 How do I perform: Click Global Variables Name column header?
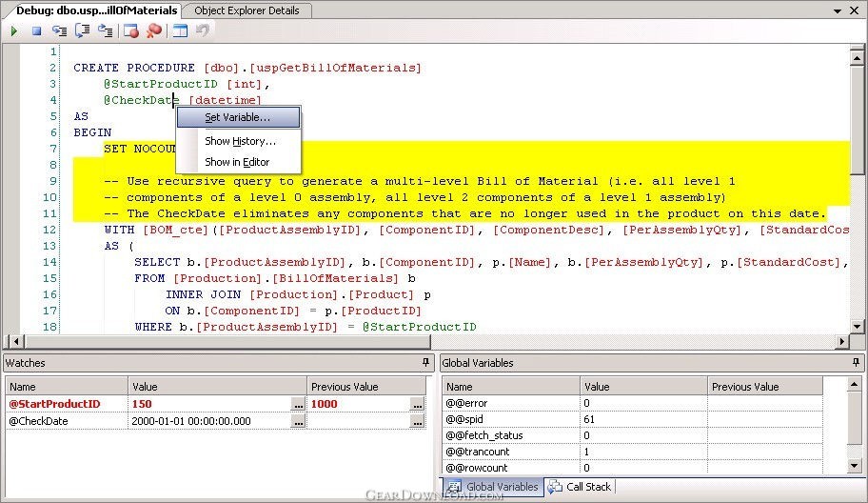(x=511, y=387)
